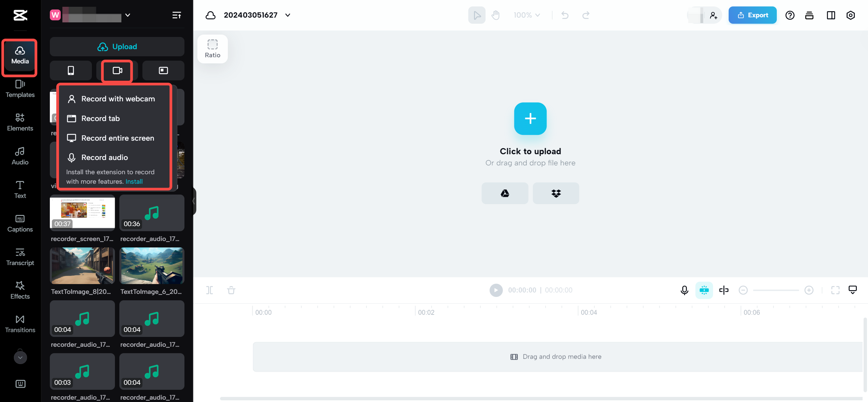This screenshot has width=868, height=402.
Task: Click the Media panel icon
Action: 20,55
